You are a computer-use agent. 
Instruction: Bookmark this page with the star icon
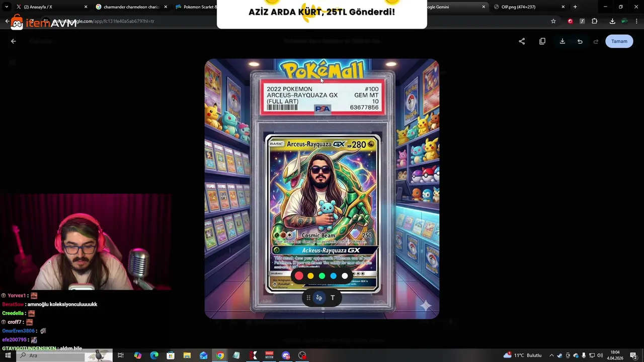[553, 21]
